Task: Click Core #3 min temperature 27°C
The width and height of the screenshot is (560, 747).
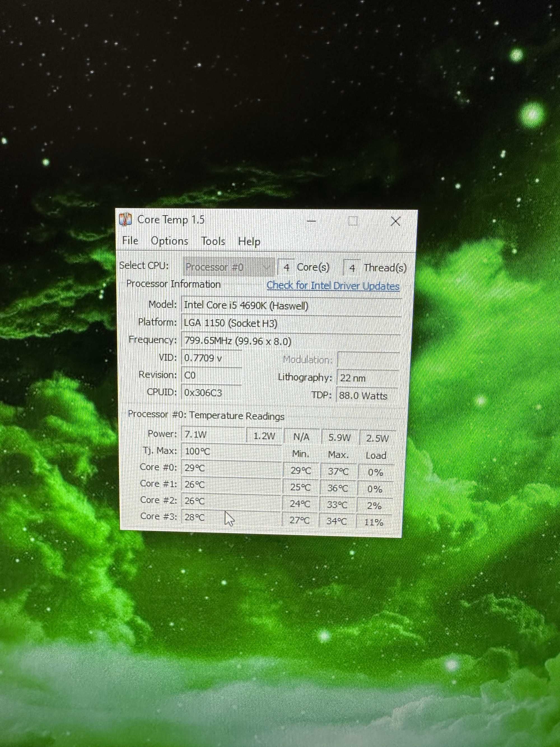Action: (x=299, y=520)
